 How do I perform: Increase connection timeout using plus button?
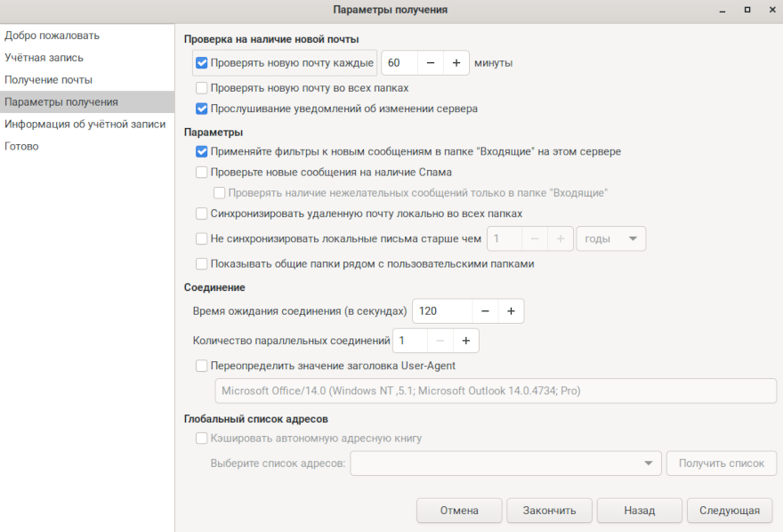point(511,311)
